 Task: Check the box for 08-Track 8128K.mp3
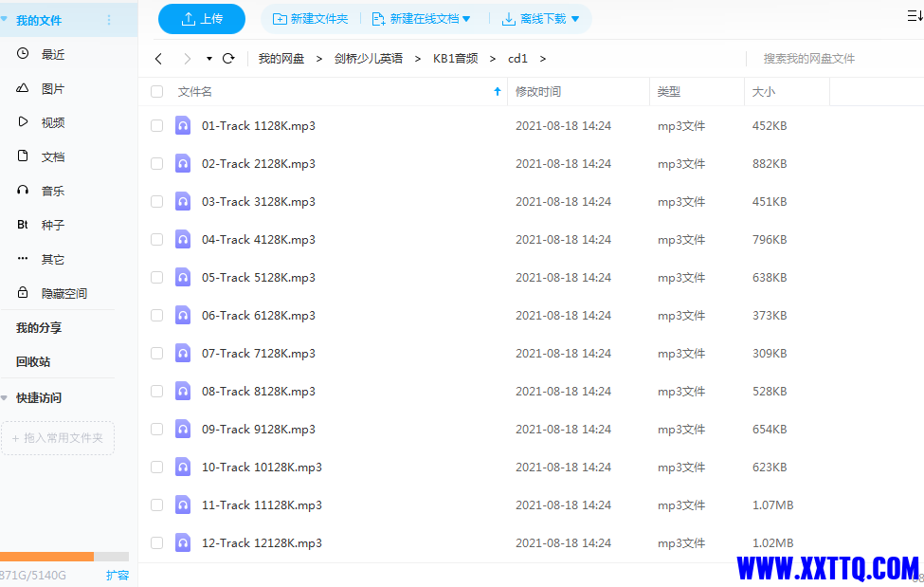(156, 391)
